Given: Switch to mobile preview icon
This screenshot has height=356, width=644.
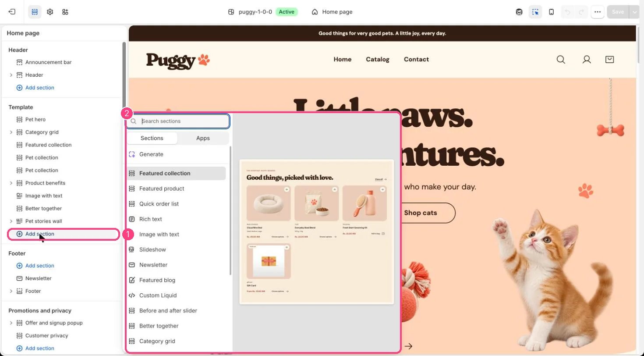Looking at the screenshot, I should (552, 12).
